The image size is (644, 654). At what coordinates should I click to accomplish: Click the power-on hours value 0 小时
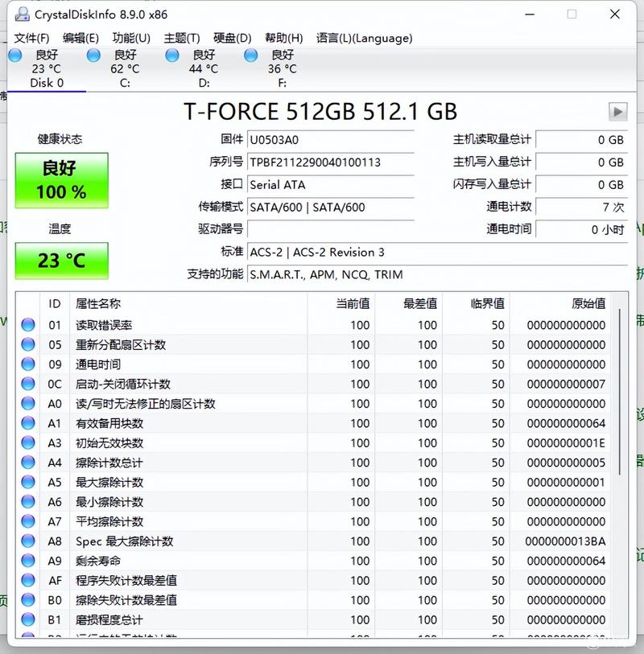(x=582, y=229)
